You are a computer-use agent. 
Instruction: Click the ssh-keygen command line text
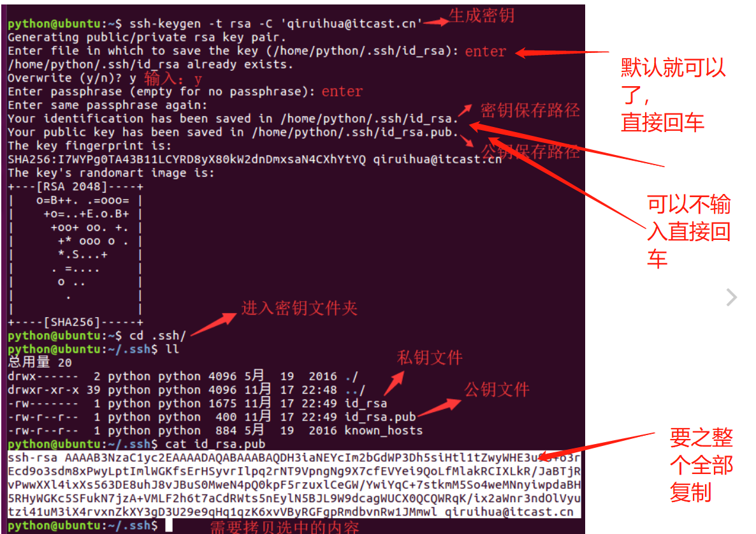pyautogui.click(x=276, y=24)
